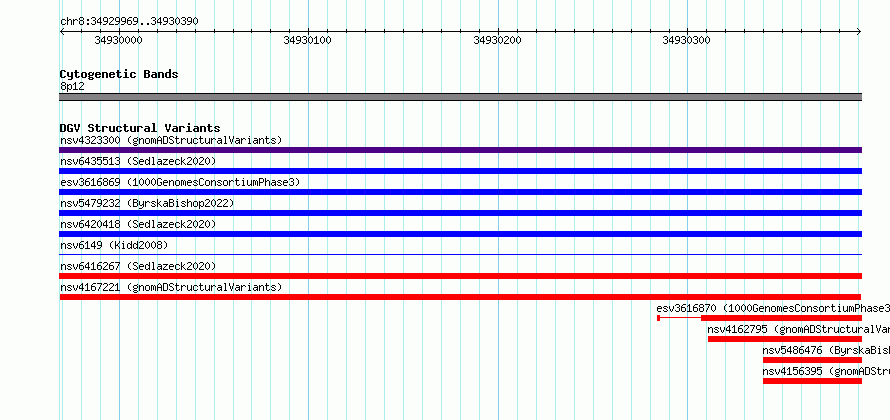Viewport: 890px width, 420px height.
Task: Open the nsv4156395 variant label
Action: point(826,371)
